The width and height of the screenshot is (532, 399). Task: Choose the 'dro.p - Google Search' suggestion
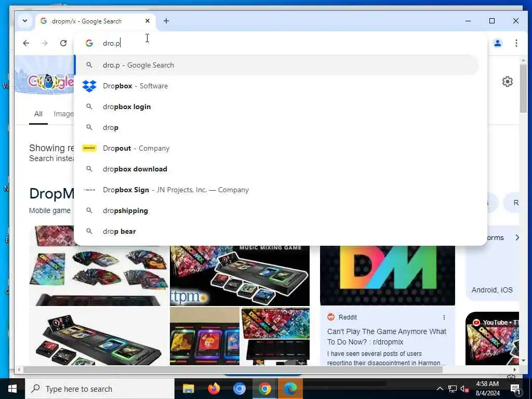[276, 65]
